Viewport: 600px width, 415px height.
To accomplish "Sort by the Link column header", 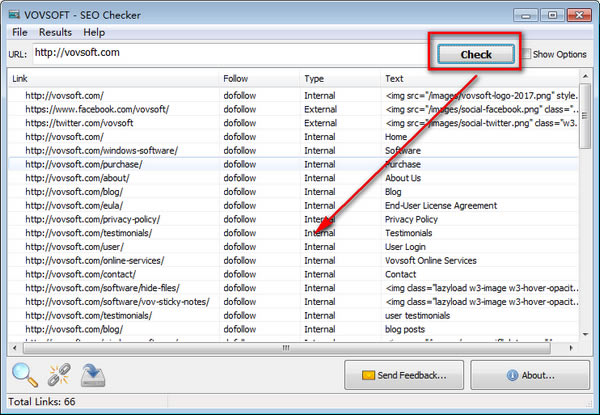I will (x=114, y=78).
